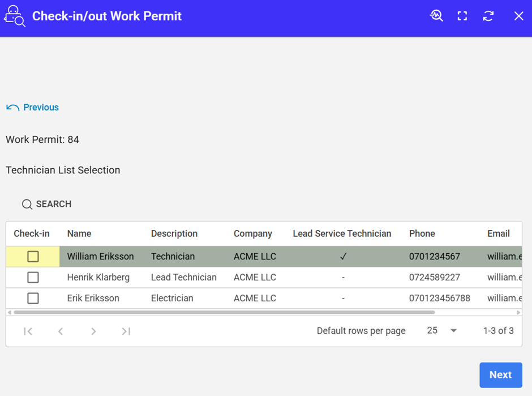Go to next table page arrow

point(93,331)
